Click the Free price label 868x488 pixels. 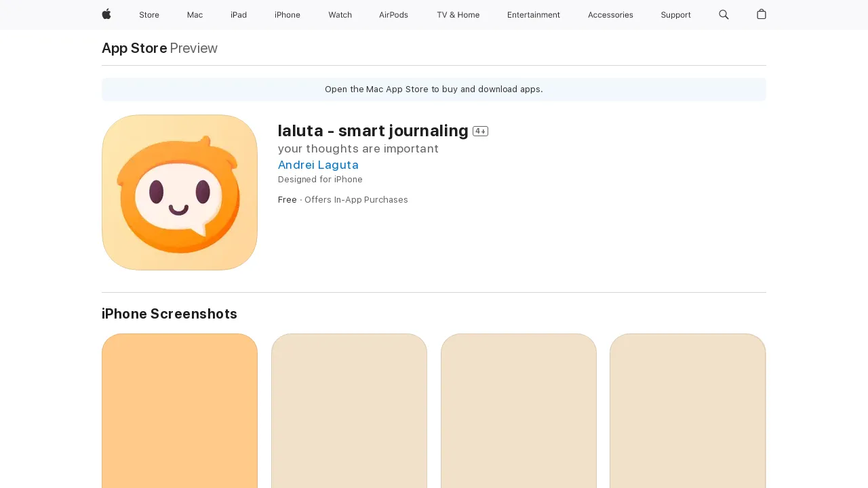288,200
